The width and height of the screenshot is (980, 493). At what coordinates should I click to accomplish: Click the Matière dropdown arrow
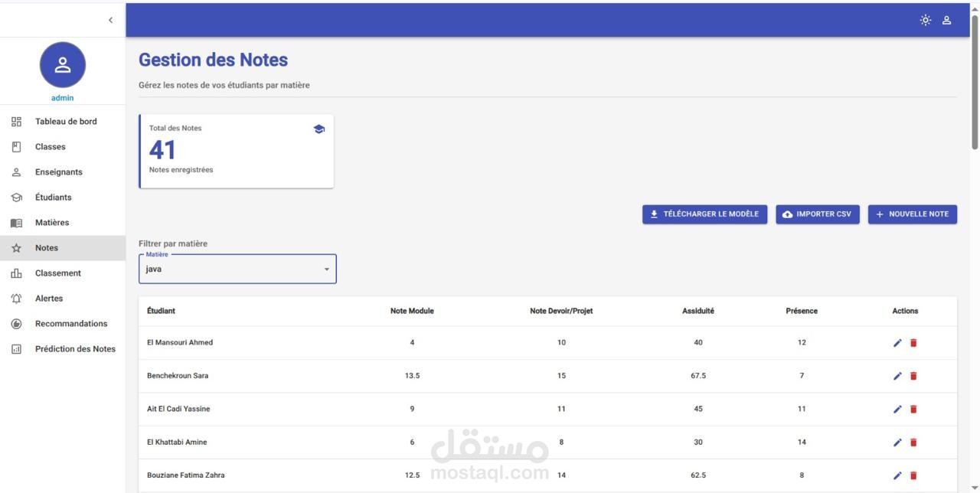327,269
